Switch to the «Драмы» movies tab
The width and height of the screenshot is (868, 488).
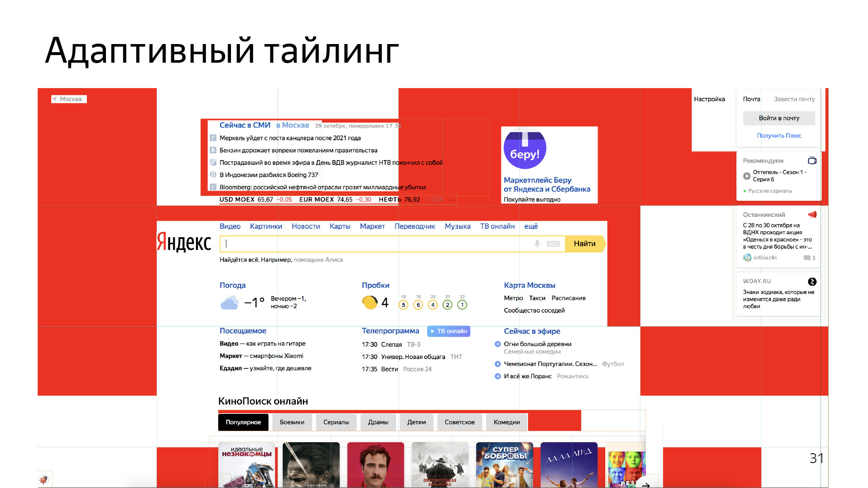coord(378,422)
